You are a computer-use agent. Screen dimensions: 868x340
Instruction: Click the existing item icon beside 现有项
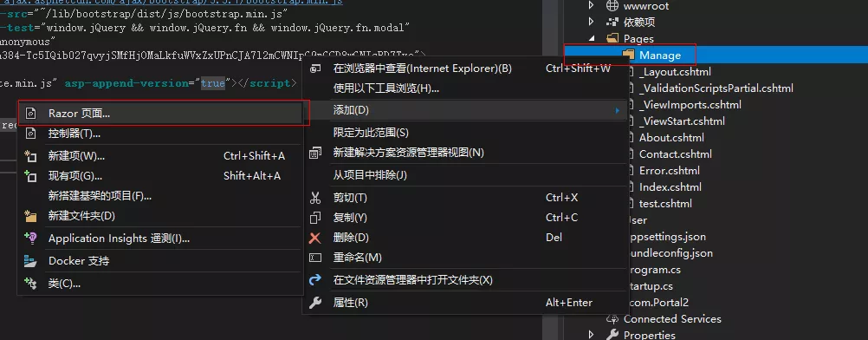point(31,176)
